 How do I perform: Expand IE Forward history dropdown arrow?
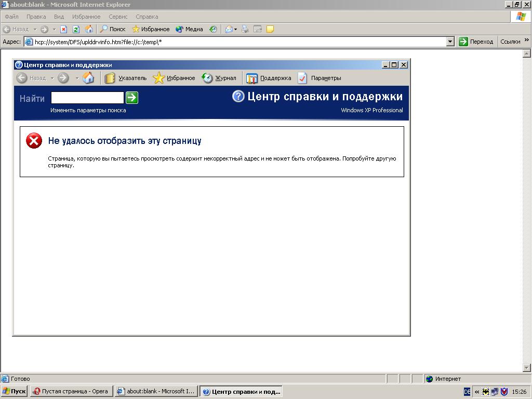pos(54,29)
